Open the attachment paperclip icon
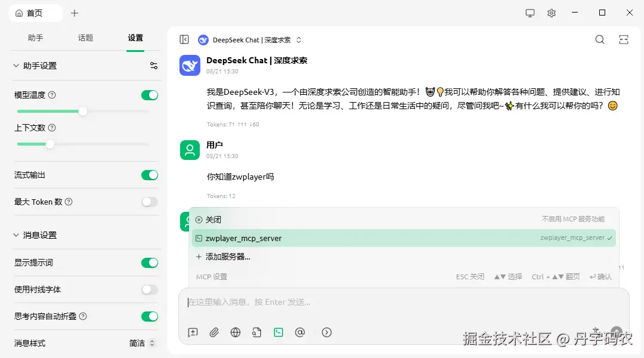The width and height of the screenshot is (644, 358). pyautogui.click(x=214, y=332)
